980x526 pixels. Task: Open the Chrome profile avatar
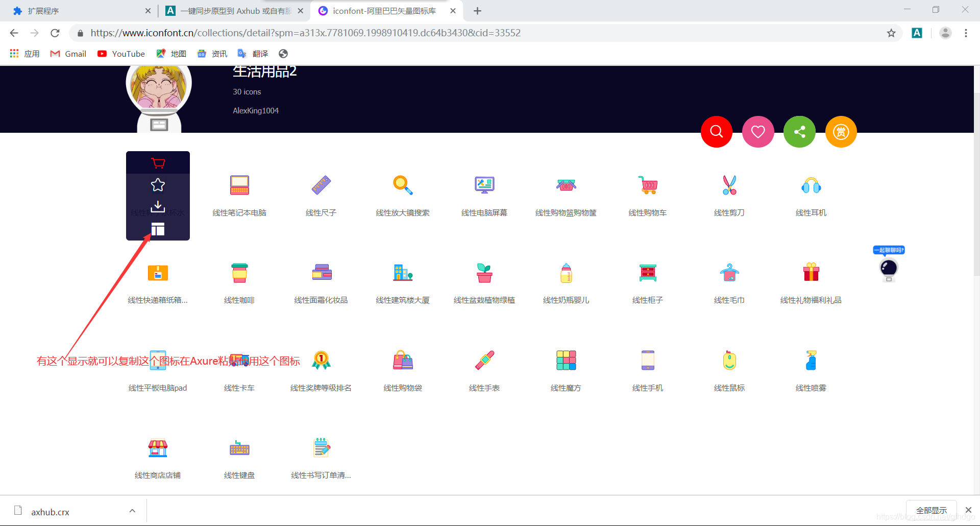(x=945, y=33)
